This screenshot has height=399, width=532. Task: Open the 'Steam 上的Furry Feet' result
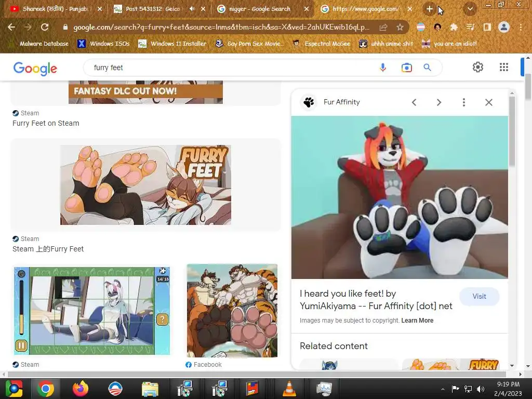point(48,249)
